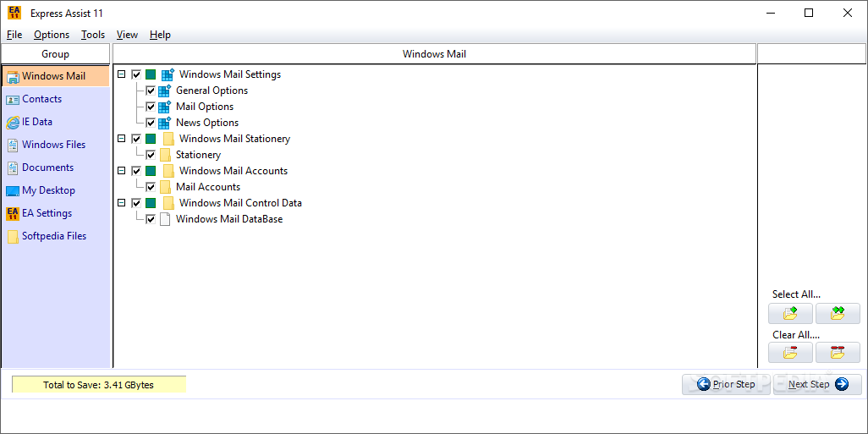The image size is (868, 434).
Task: Click the 'Select All...' label
Action: click(796, 294)
